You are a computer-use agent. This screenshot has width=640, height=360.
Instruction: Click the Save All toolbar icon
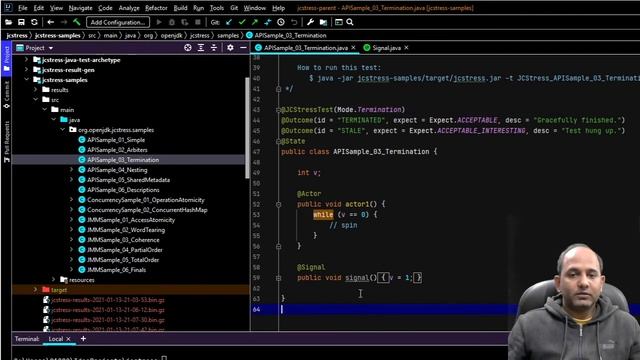[x=21, y=22]
